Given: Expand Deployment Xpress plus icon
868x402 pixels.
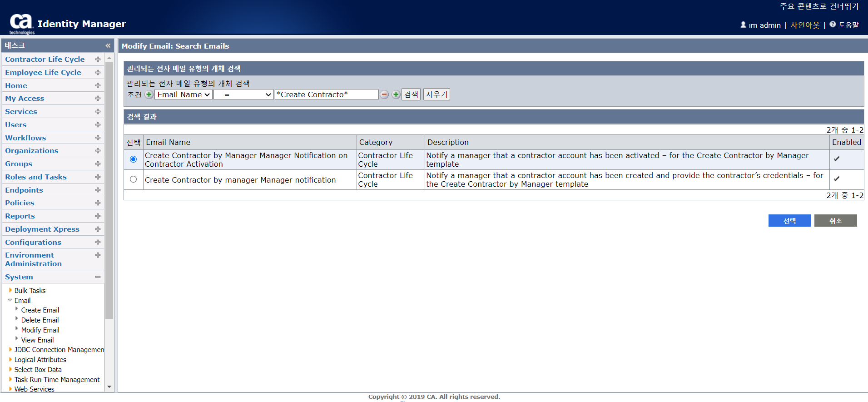Looking at the screenshot, I should point(98,229).
